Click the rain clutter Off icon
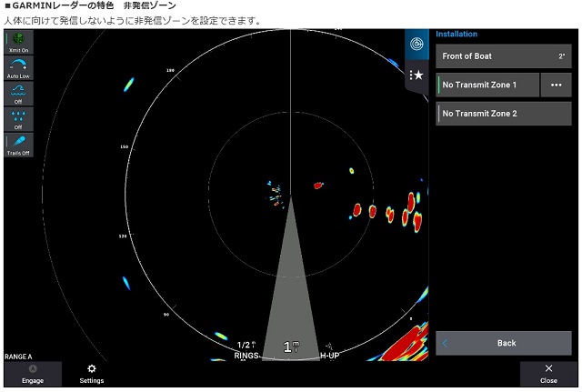Viewport: 582px width, 392px height. click(18, 119)
